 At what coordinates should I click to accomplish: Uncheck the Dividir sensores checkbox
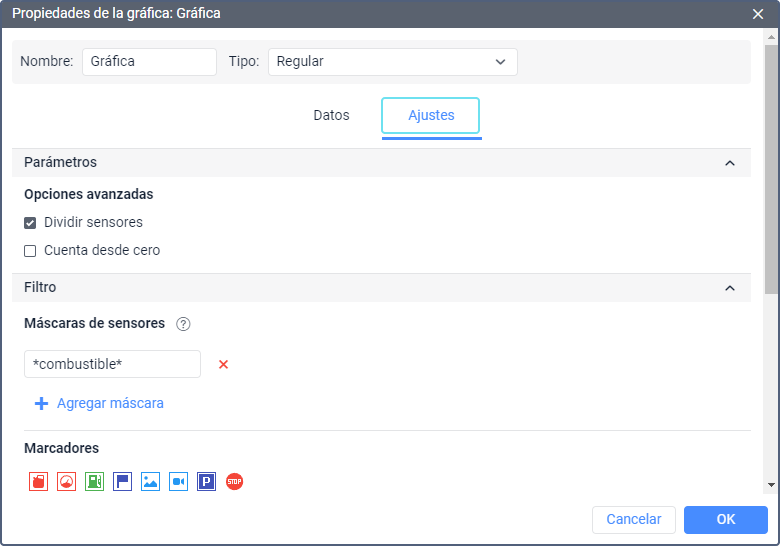click(30, 223)
